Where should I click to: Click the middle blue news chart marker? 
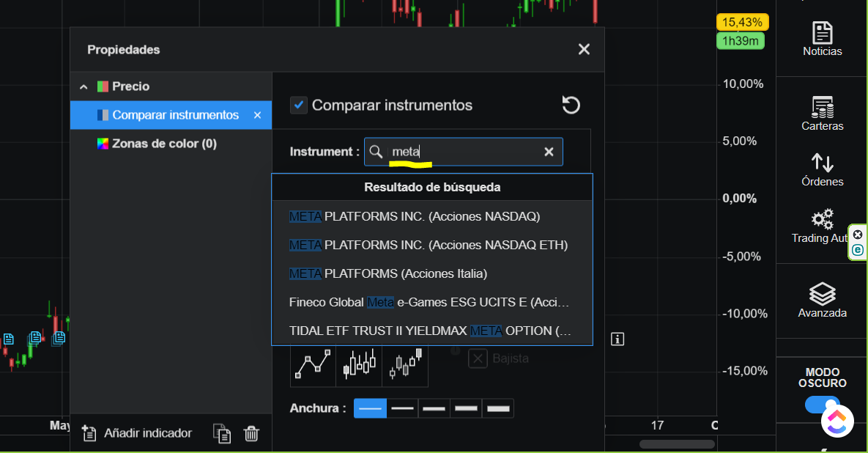35,336
